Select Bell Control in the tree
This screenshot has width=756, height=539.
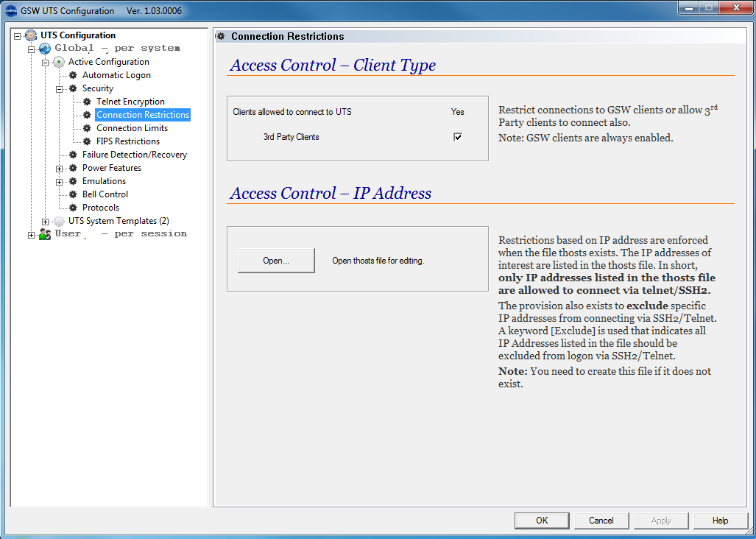pyautogui.click(x=105, y=194)
